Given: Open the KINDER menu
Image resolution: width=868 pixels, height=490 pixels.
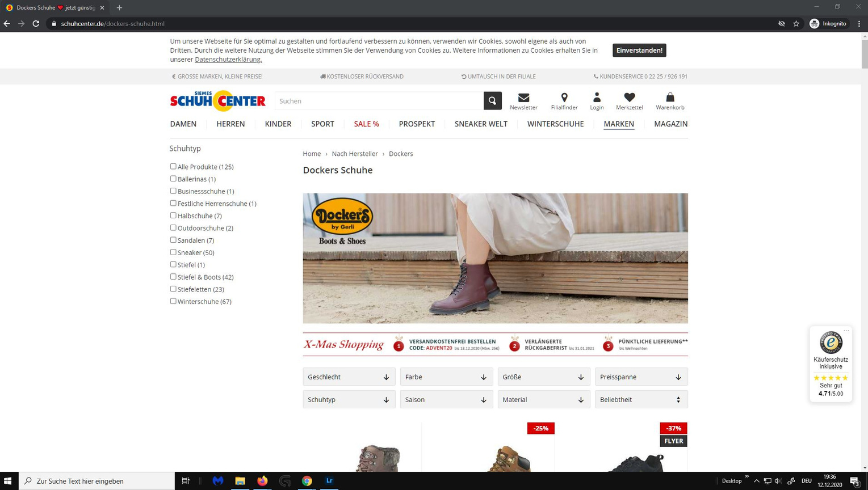Looking at the screenshot, I should (278, 124).
